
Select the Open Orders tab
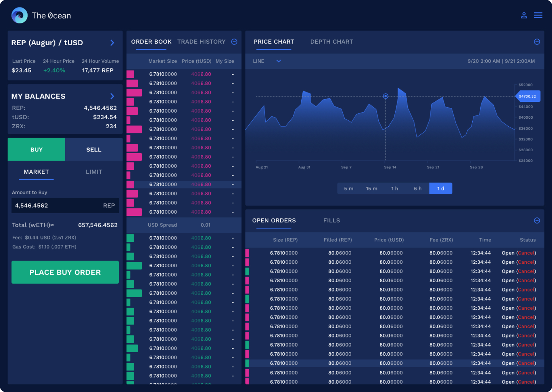(x=274, y=220)
